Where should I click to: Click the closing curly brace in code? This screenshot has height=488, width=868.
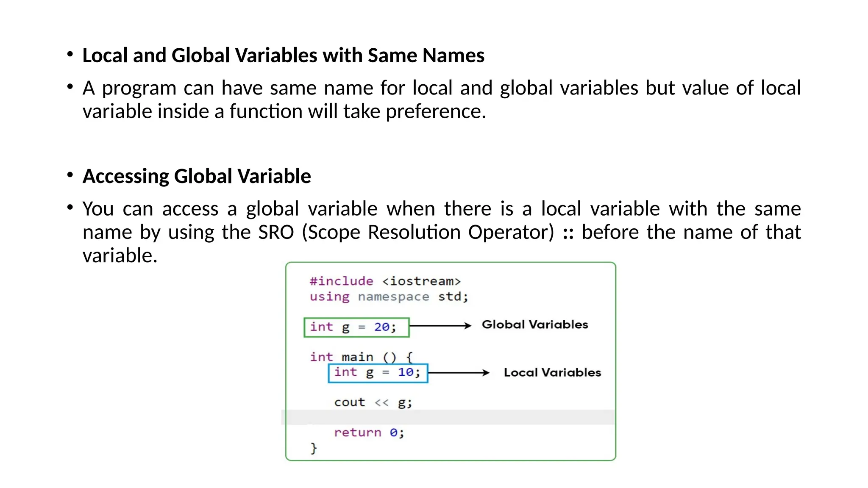point(314,448)
